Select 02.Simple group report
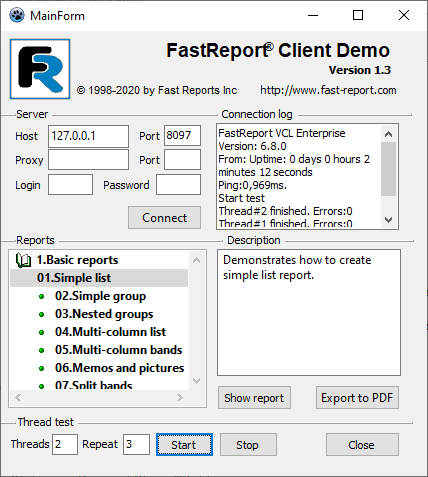Viewport: 428px width, 477px height. pos(100,296)
